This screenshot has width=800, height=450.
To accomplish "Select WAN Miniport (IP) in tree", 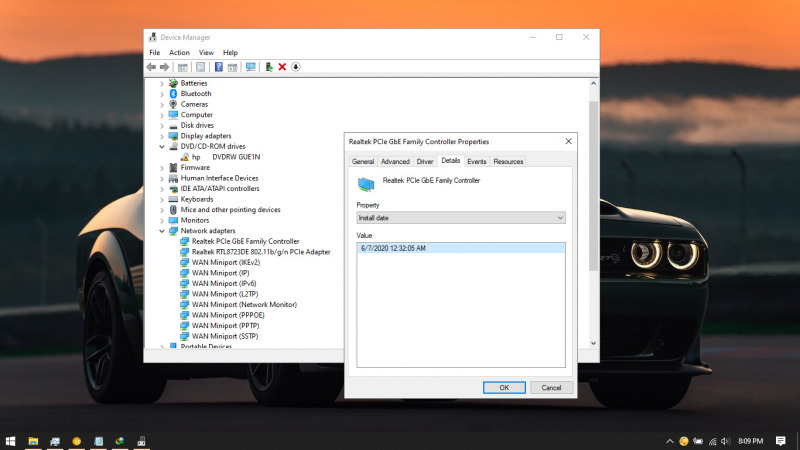I will (x=220, y=273).
